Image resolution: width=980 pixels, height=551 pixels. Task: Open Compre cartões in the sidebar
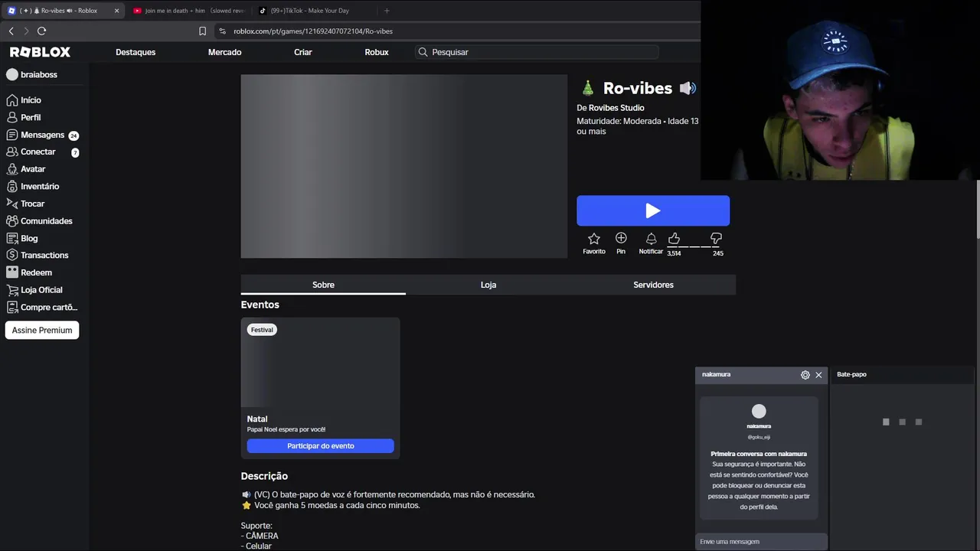coord(49,308)
